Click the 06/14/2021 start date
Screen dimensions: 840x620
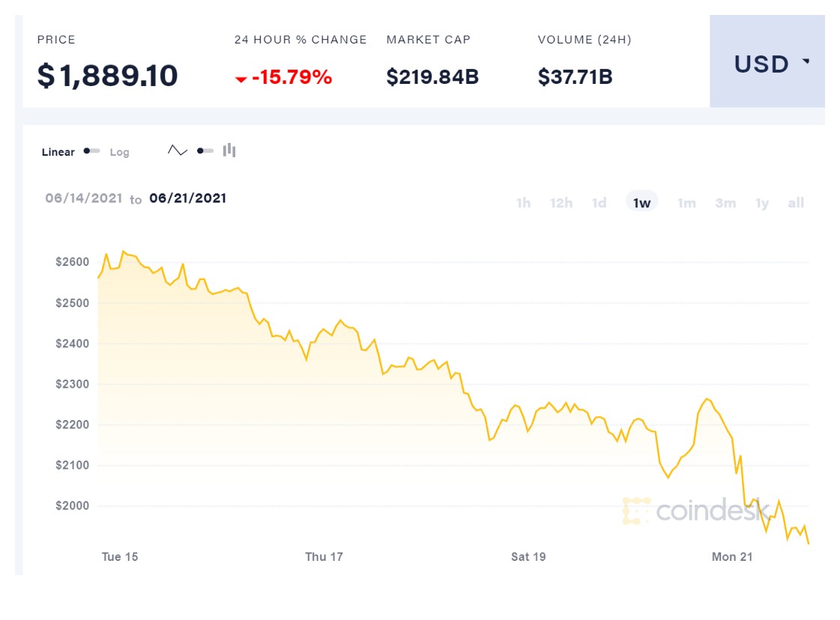(x=83, y=198)
